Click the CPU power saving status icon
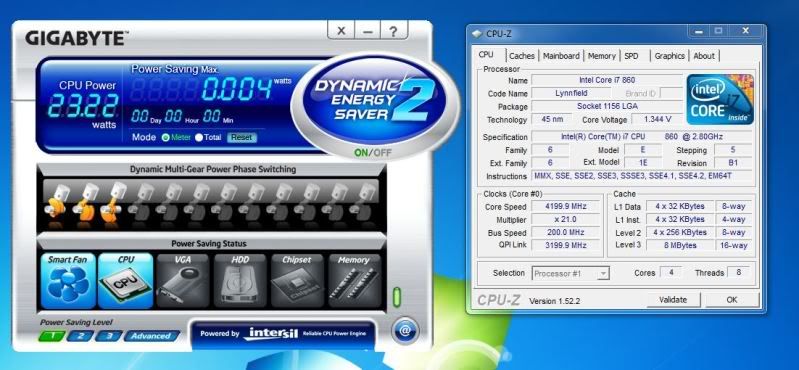Screen dimensions: 799x370 pos(125,281)
